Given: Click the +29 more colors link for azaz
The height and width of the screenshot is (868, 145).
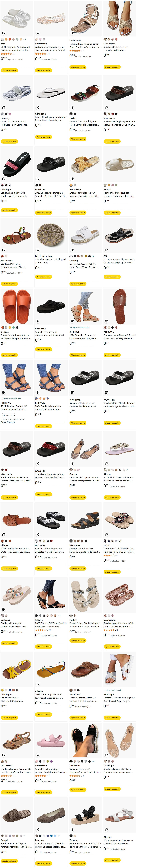Looking at the screenshot, I should [x=25, y=39].
